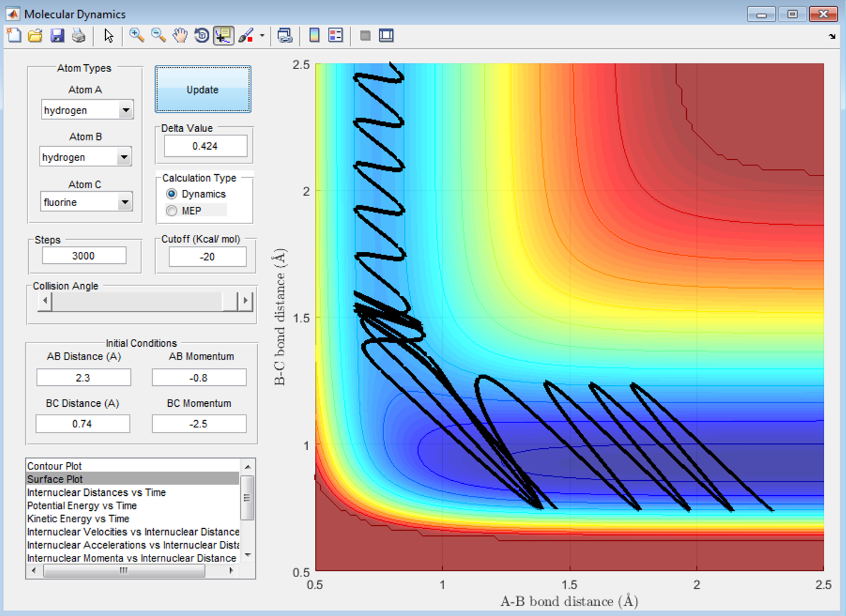This screenshot has width=846, height=616.
Task: Expand the Atom C fluorine dropdown
Action: 124,203
